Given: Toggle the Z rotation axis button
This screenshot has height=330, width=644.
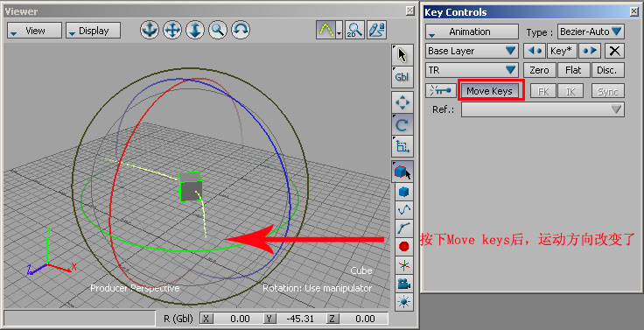Looking at the screenshot, I should [x=332, y=319].
